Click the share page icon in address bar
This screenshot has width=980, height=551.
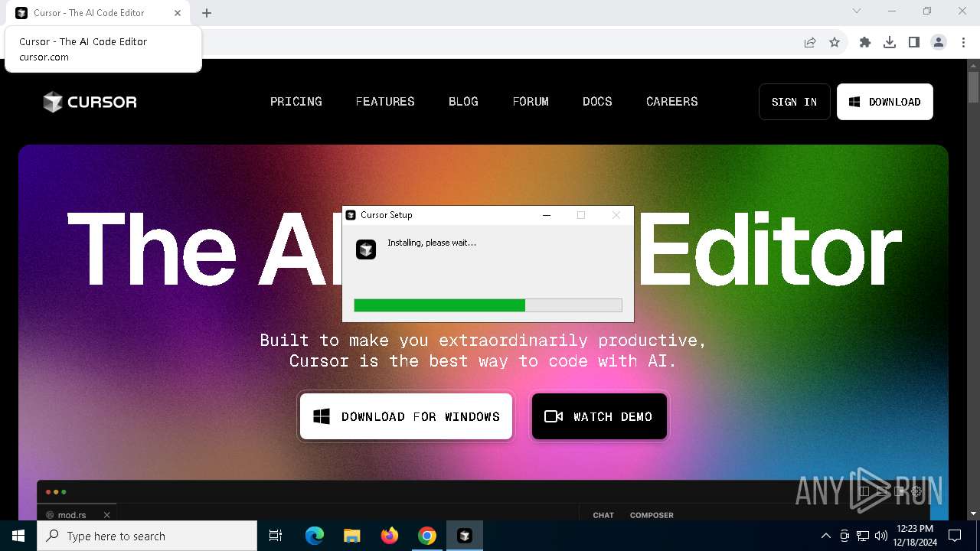tap(810, 43)
